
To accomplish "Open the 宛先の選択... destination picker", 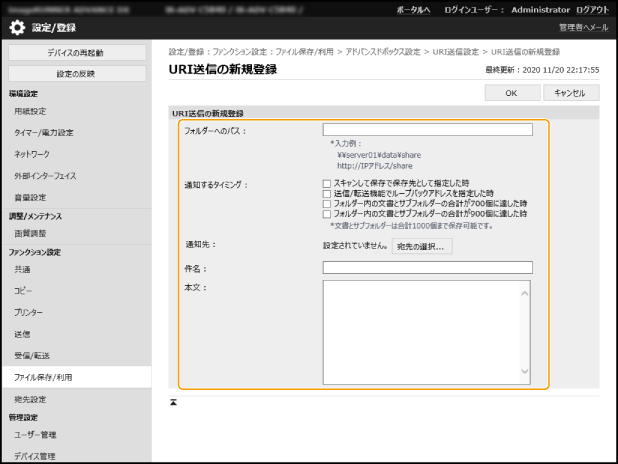I will coord(422,246).
